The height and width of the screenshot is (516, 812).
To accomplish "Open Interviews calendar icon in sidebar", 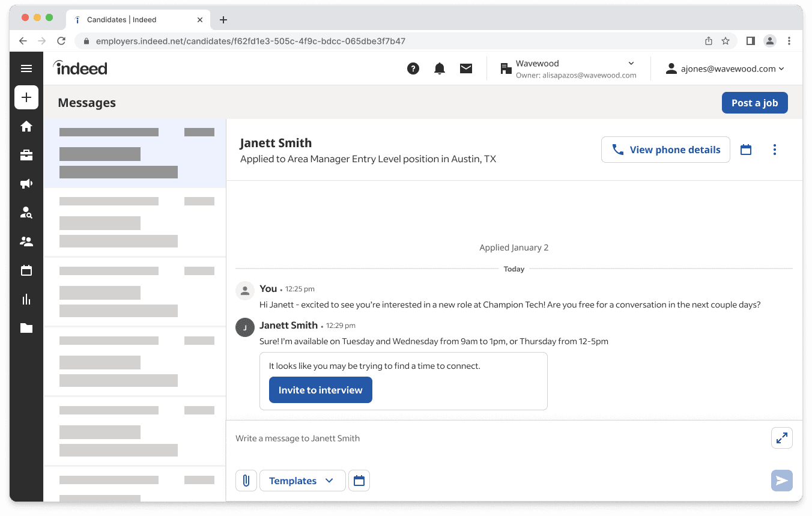I will (x=26, y=270).
